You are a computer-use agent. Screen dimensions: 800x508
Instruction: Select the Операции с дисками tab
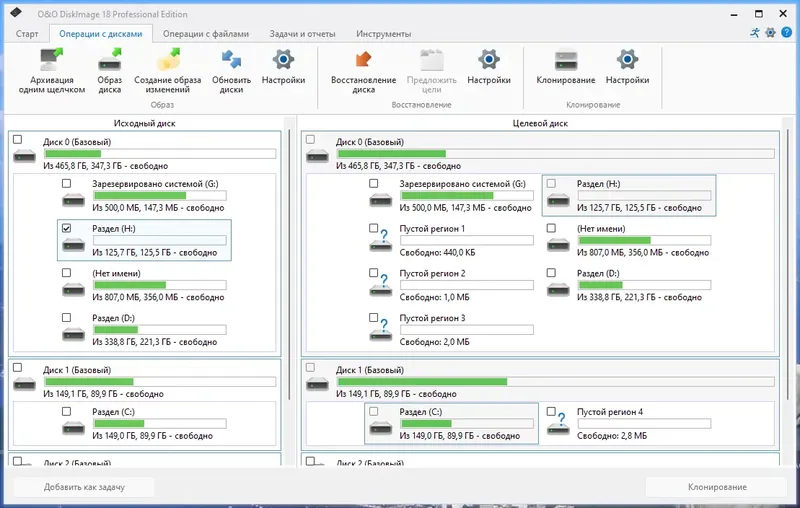pos(101,34)
